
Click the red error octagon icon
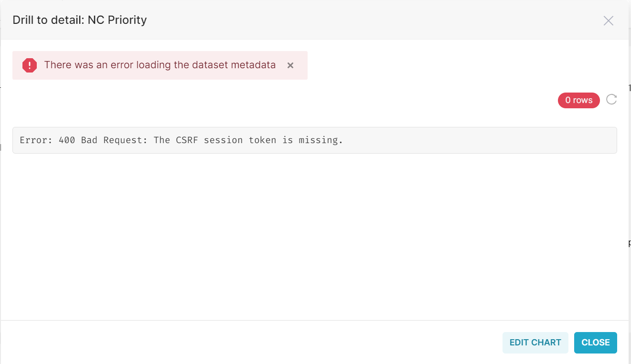click(30, 65)
